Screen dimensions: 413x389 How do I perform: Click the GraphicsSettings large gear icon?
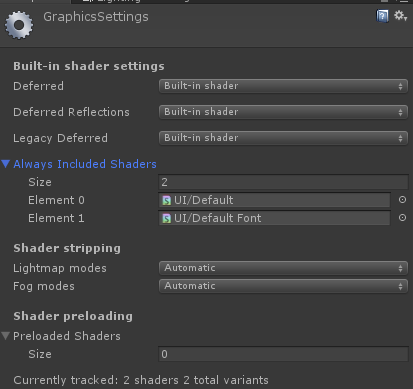click(19, 25)
